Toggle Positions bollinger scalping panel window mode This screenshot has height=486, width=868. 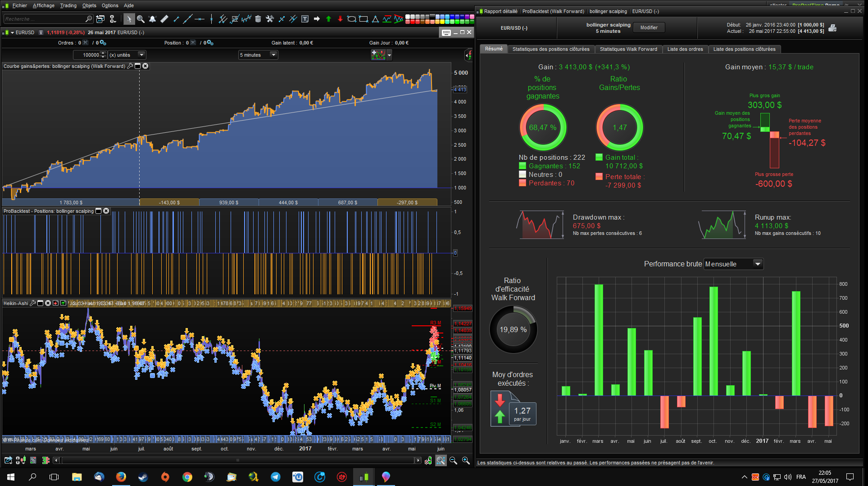(x=98, y=211)
